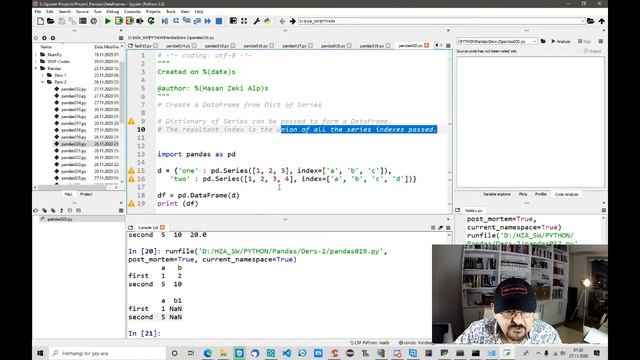Click the Run current cell icon
This screenshot has height=360, width=640.
click(x=119, y=21)
